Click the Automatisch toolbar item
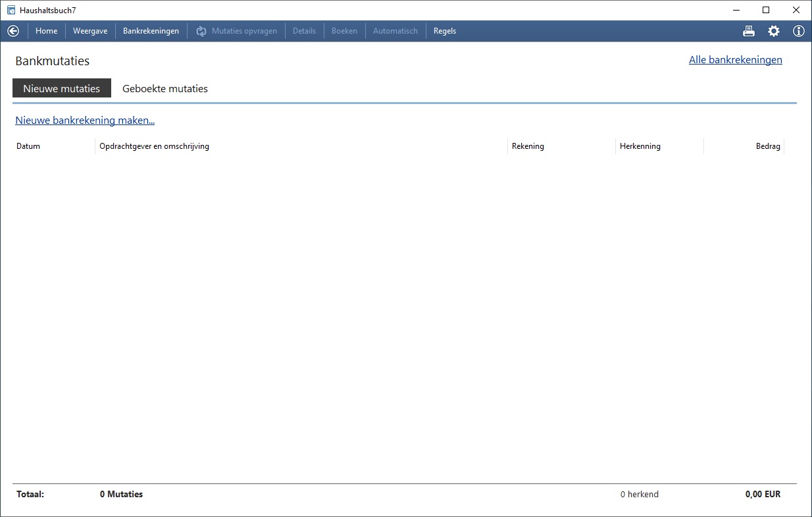This screenshot has height=517, width=812. [x=395, y=31]
